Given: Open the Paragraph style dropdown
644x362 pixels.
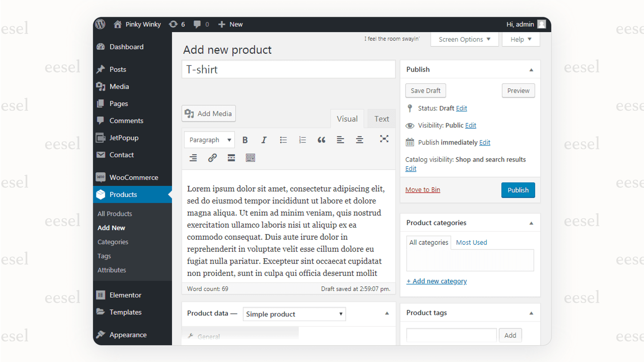Looking at the screenshot, I should (209, 139).
